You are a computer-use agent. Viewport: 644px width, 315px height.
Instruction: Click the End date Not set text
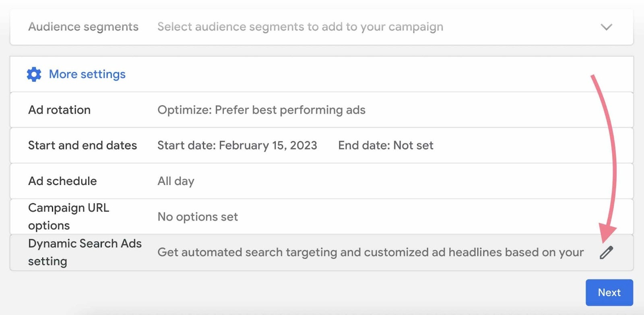coord(386,145)
